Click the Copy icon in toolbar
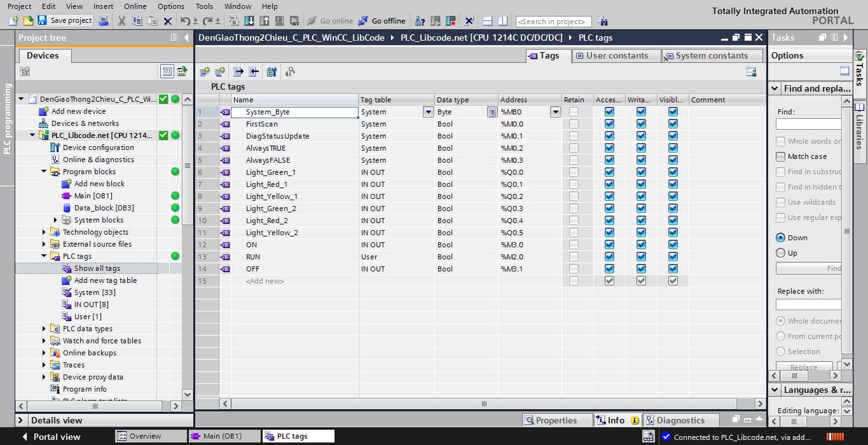This screenshot has width=868, height=445. [x=137, y=21]
